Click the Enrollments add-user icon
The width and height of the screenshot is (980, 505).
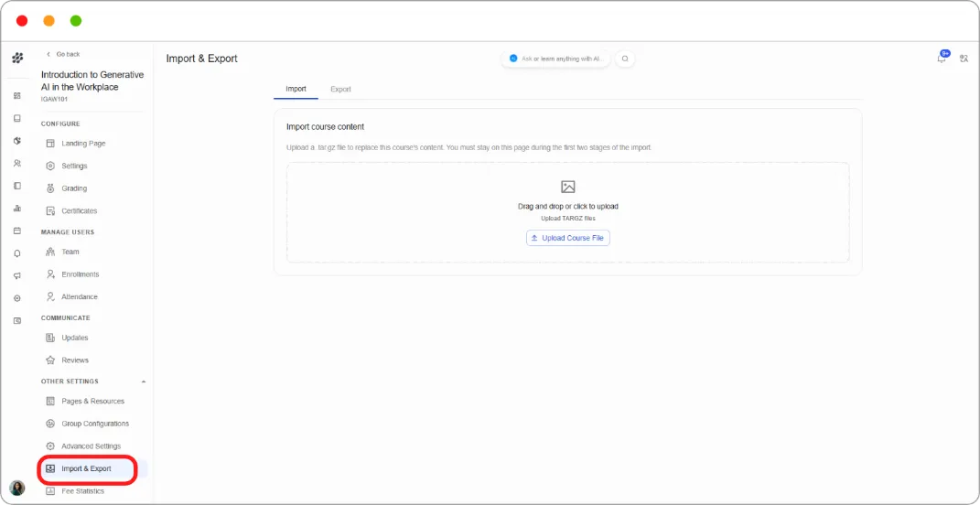click(50, 274)
